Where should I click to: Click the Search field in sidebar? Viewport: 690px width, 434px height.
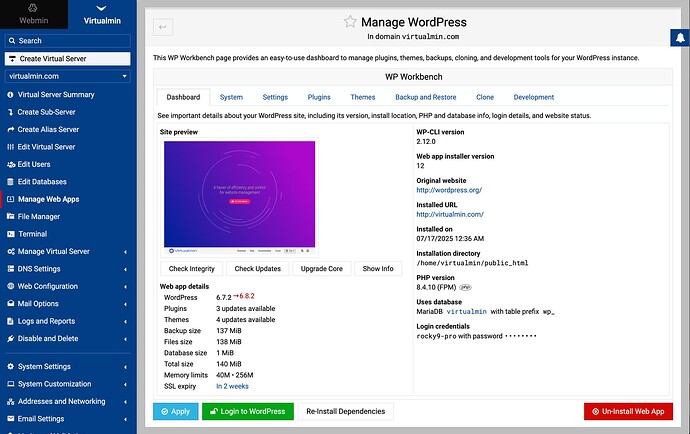click(68, 40)
